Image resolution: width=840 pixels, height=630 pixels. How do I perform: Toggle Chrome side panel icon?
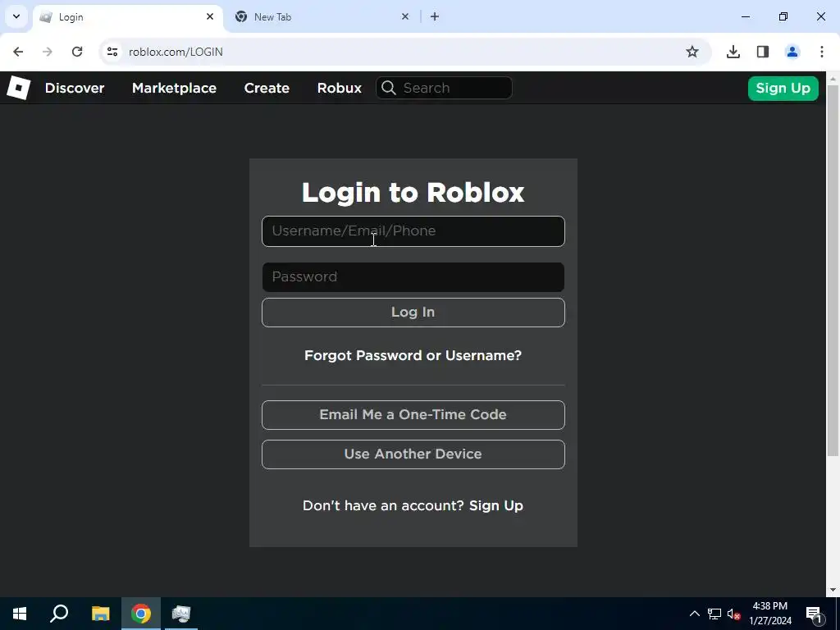(x=763, y=52)
